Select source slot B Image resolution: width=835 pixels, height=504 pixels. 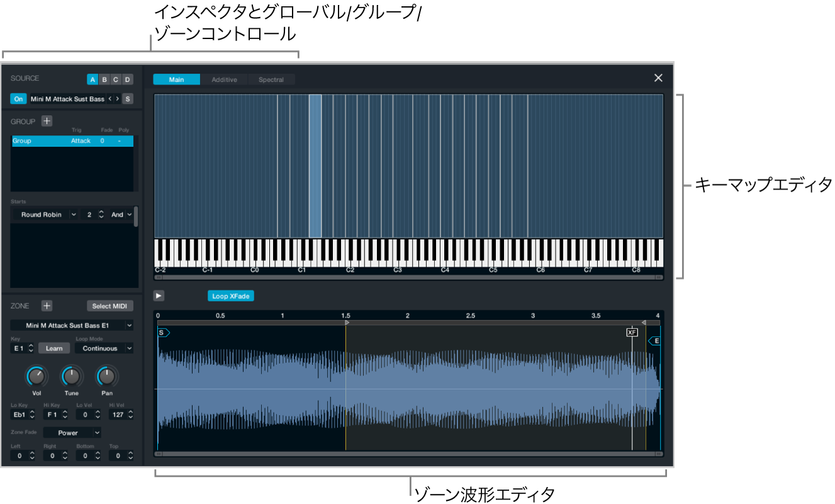(104, 79)
